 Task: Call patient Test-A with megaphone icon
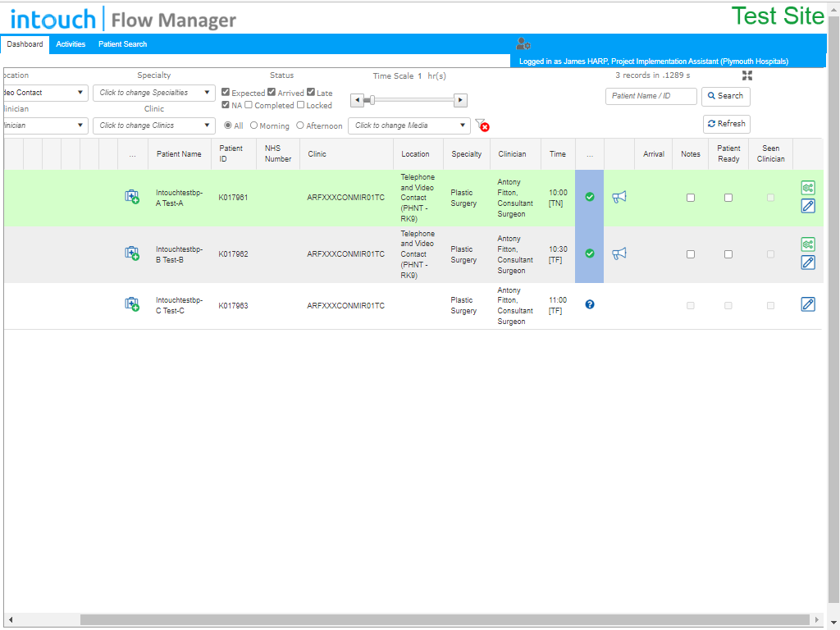pos(619,197)
